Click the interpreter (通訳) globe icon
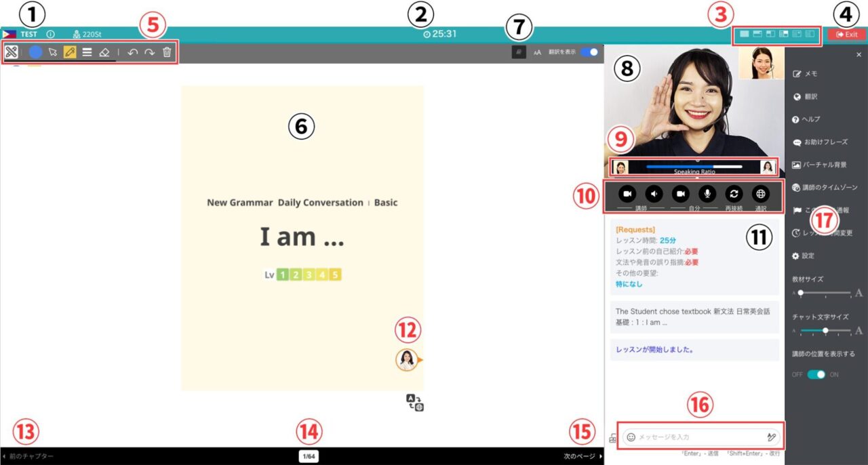 coord(761,193)
